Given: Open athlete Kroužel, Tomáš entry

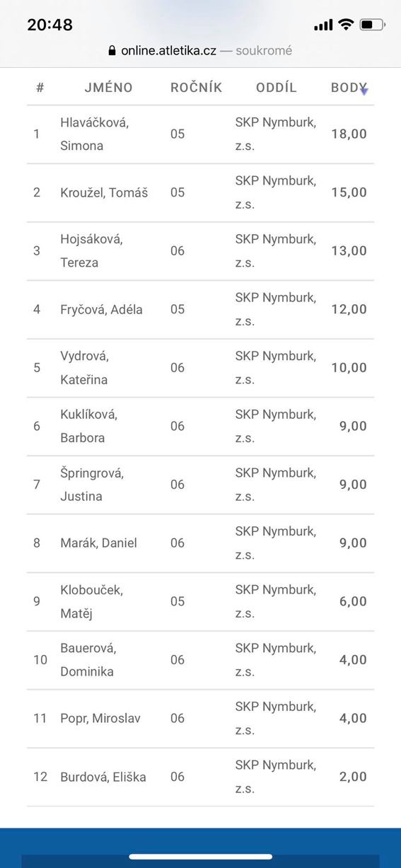Looking at the screenshot, I should [104, 192].
